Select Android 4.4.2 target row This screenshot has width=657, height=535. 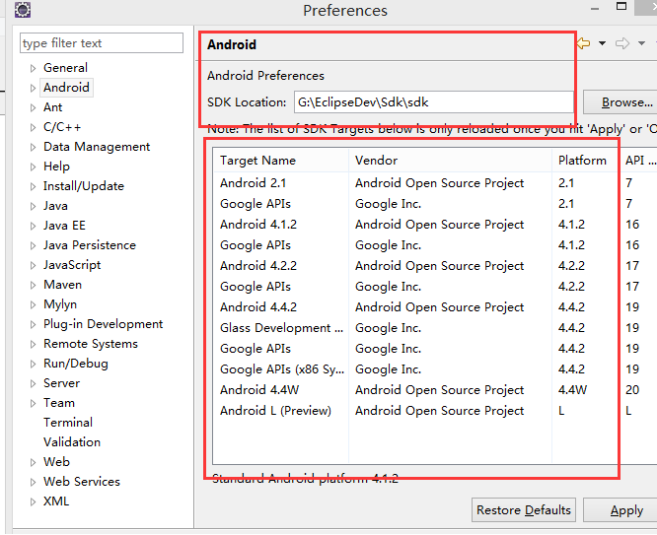tap(435, 307)
